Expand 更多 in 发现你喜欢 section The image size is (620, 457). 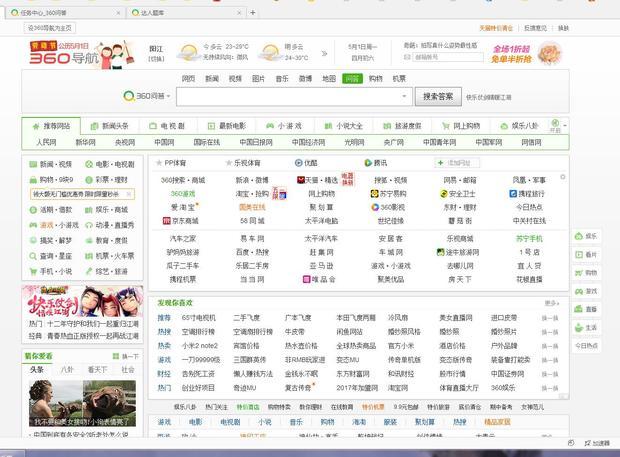point(552,303)
